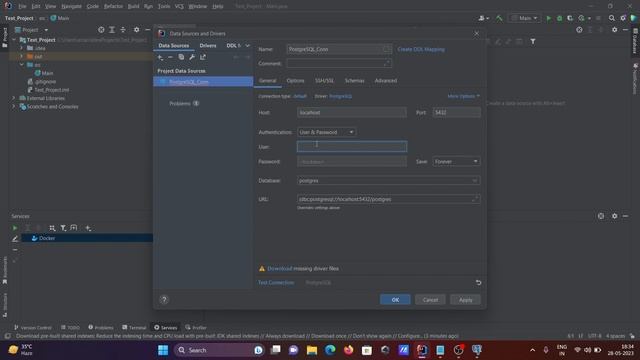Switch to Advanced tab
640x360 pixels.
[386, 81]
